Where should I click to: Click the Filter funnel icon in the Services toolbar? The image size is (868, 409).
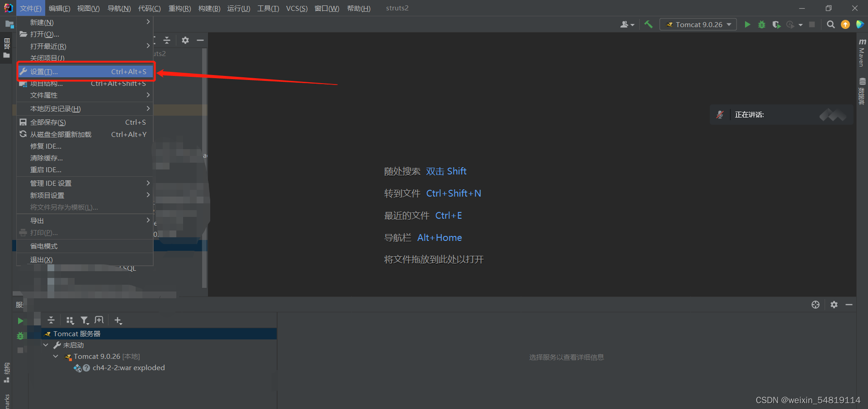(x=85, y=320)
